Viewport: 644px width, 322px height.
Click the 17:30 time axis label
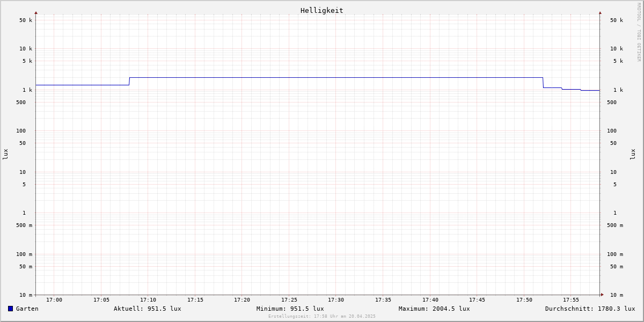[336, 300]
